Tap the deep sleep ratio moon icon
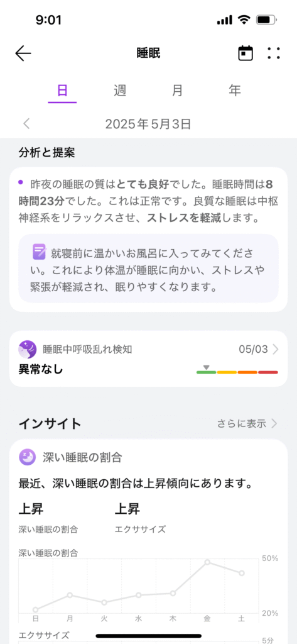Image resolution: width=297 pixels, height=644 pixels. click(x=28, y=457)
